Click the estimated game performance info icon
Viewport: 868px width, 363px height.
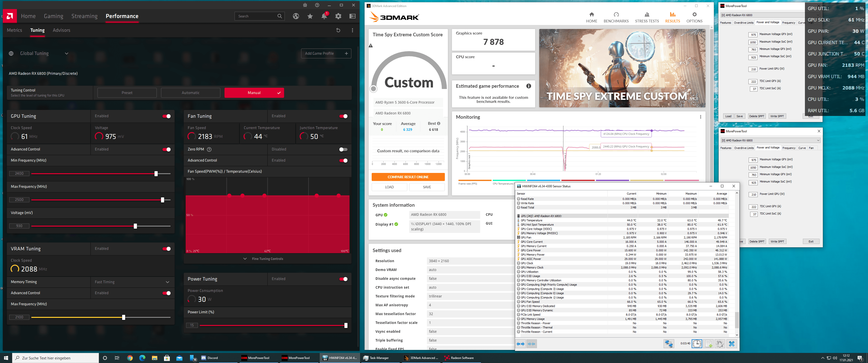point(528,86)
